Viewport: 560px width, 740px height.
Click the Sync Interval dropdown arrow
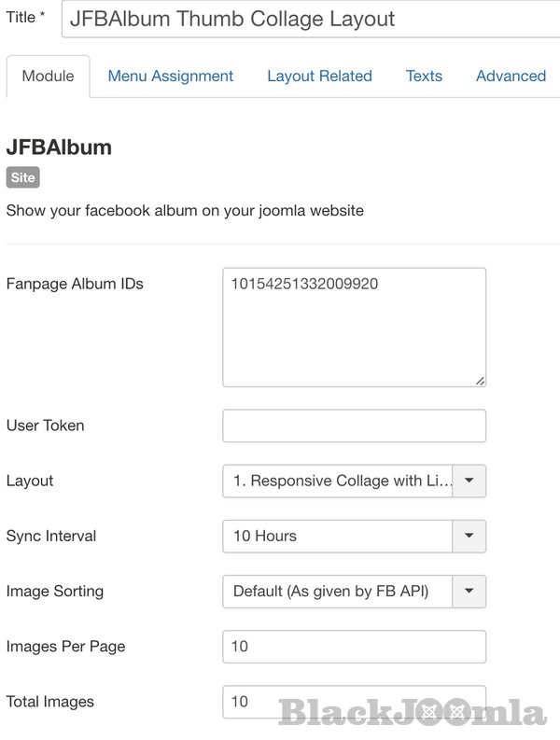tap(469, 536)
